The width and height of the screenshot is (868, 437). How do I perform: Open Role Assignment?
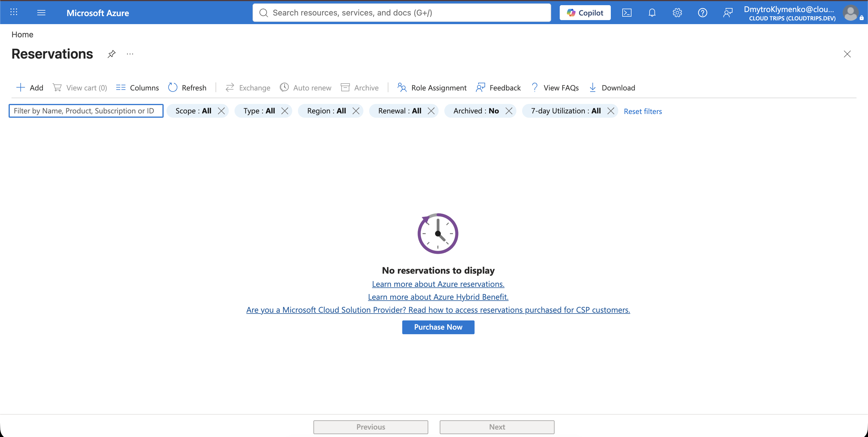432,88
